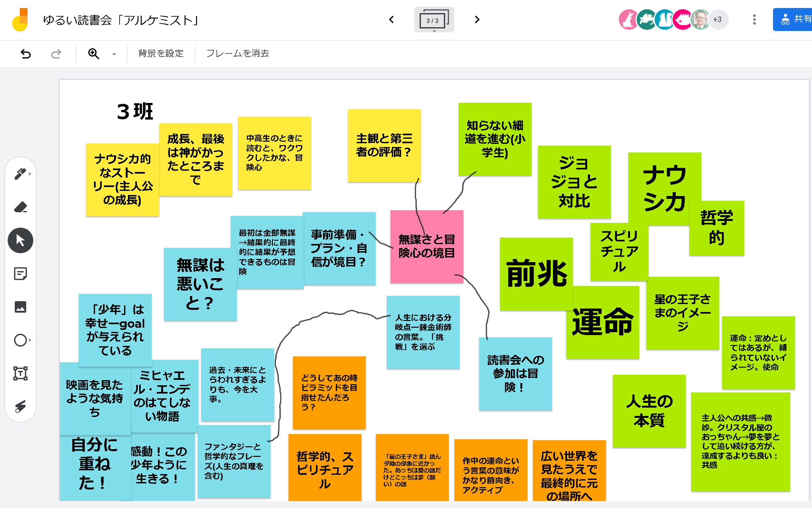Select the Eraser tool
This screenshot has width=812, height=508.
pyautogui.click(x=20, y=207)
